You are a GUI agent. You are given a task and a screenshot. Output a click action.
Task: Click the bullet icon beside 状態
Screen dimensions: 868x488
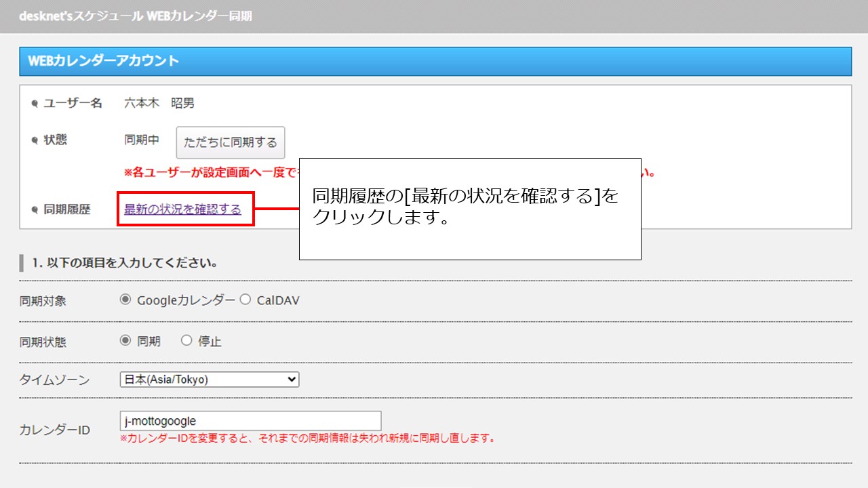coord(35,140)
